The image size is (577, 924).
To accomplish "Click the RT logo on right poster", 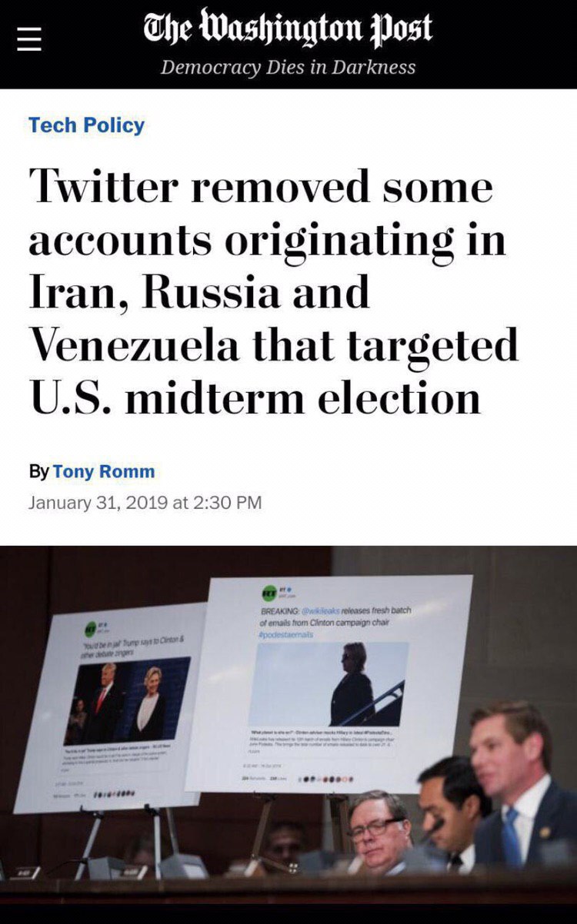I will pyautogui.click(x=268, y=593).
